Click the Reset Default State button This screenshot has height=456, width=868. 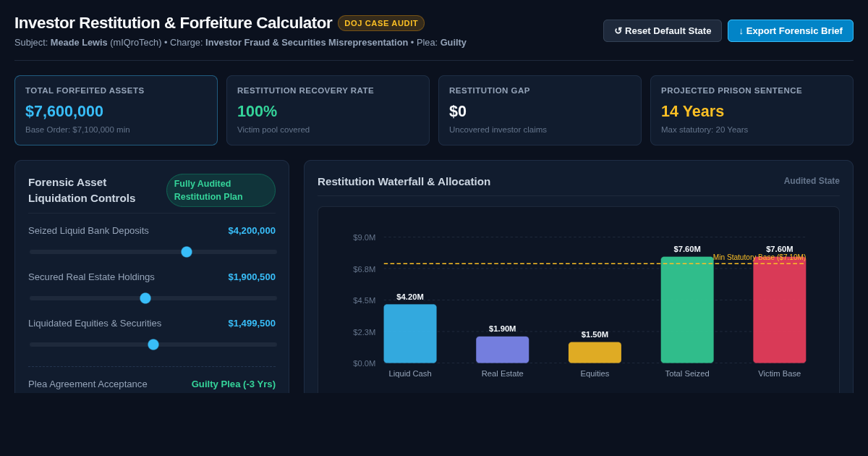(x=663, y=30)
